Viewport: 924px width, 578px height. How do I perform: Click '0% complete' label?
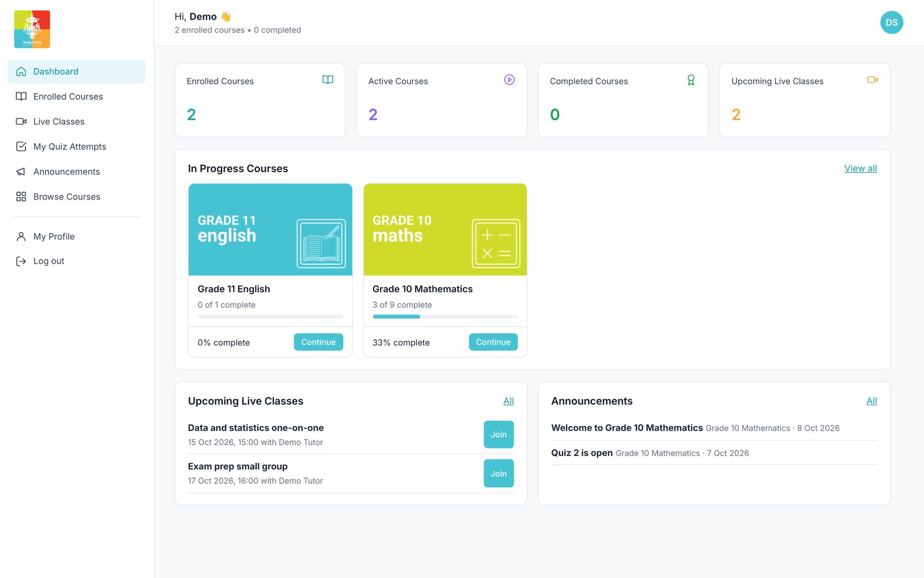pyautogui.click(x=223, y=343)
